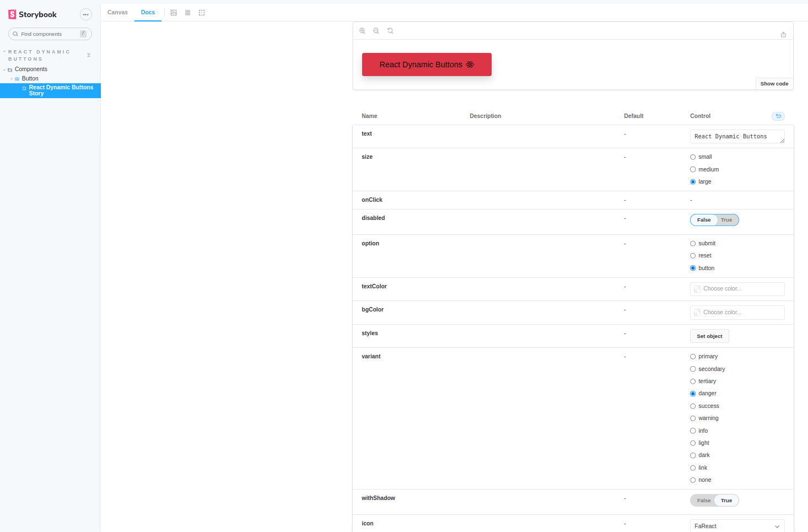Viewport: 808px width, 532px height.
Task: Zoom out of the story preview
Action: point(376,30)
